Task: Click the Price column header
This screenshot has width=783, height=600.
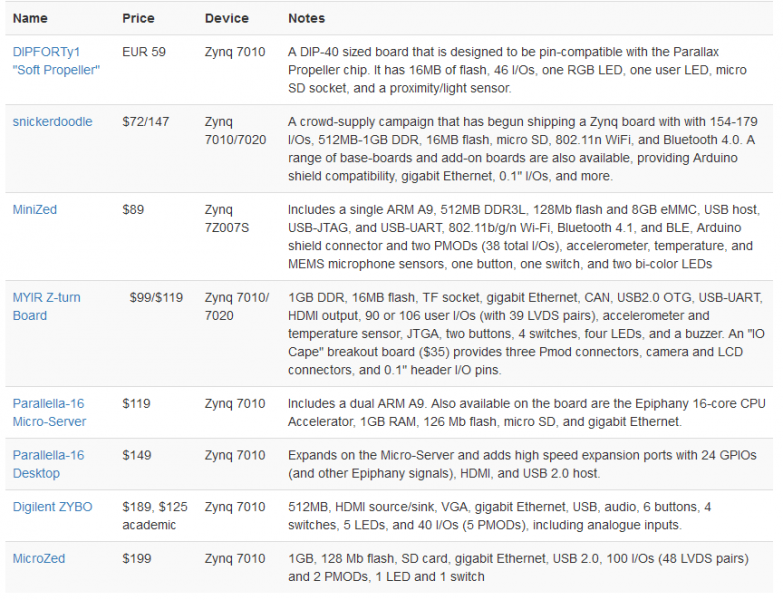Action: [x=138, y=18]
